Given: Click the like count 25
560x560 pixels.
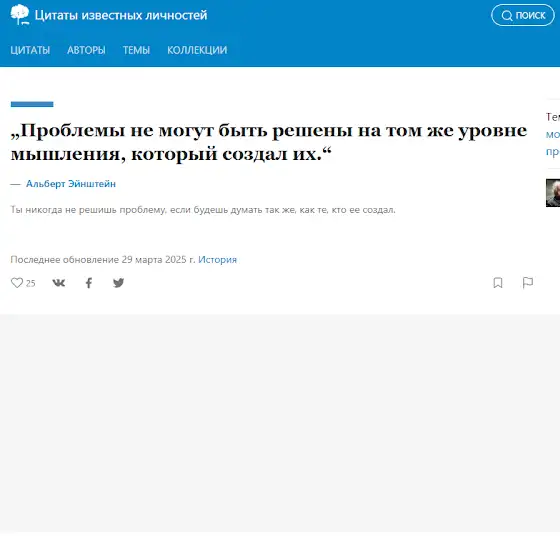Looking at the screenshot, I should point(31,284).
